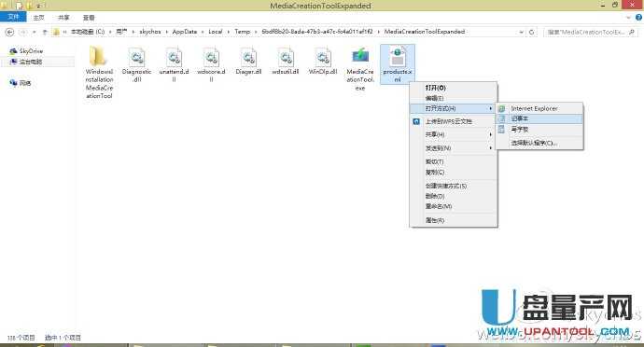Choose 属性(R) in the context menu
This screenshot has height=347, width=644.
pos(454,220)
